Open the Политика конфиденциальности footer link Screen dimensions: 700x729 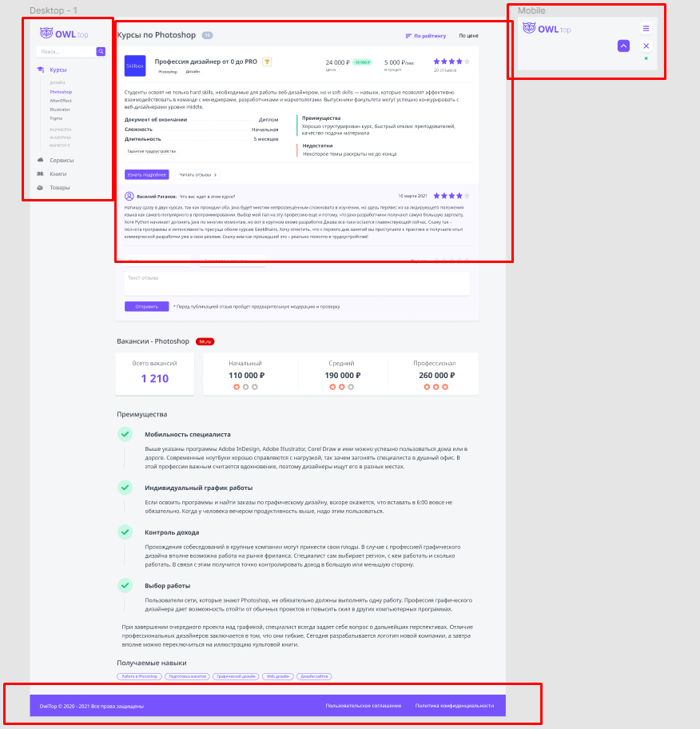point(455,706)
